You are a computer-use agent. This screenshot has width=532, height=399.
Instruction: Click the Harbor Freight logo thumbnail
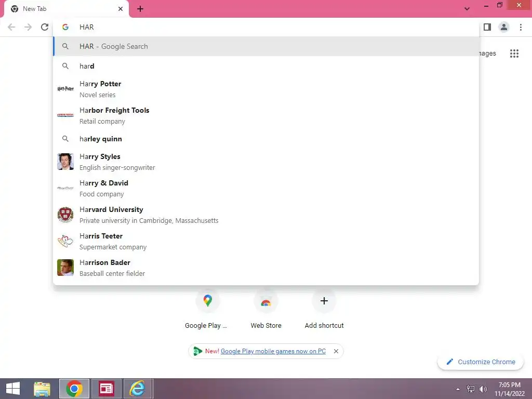click(65, 115)
